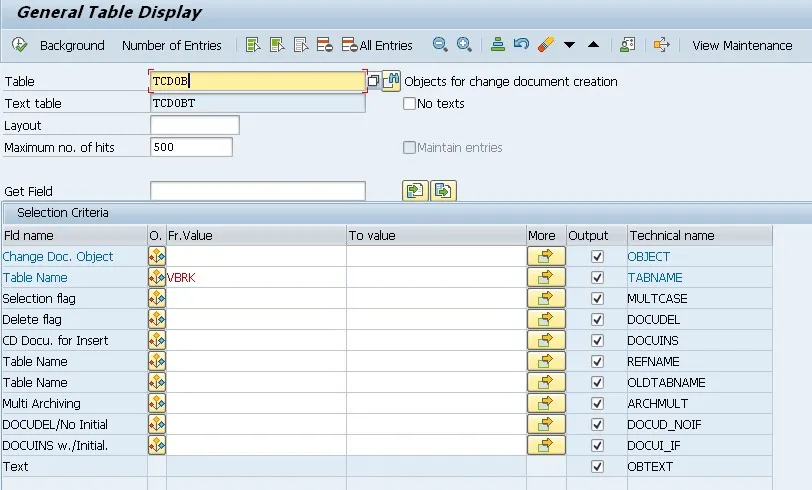Click the first green Get Field button
Image resolution: width=812 pixels, height=490 pixels.
pyautogui.click(x=415, y=191)
